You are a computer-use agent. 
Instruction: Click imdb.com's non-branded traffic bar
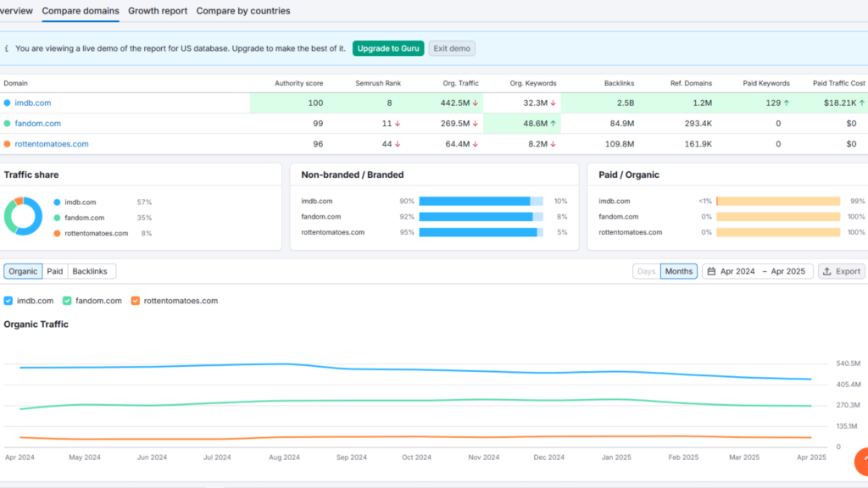[475, 202]
